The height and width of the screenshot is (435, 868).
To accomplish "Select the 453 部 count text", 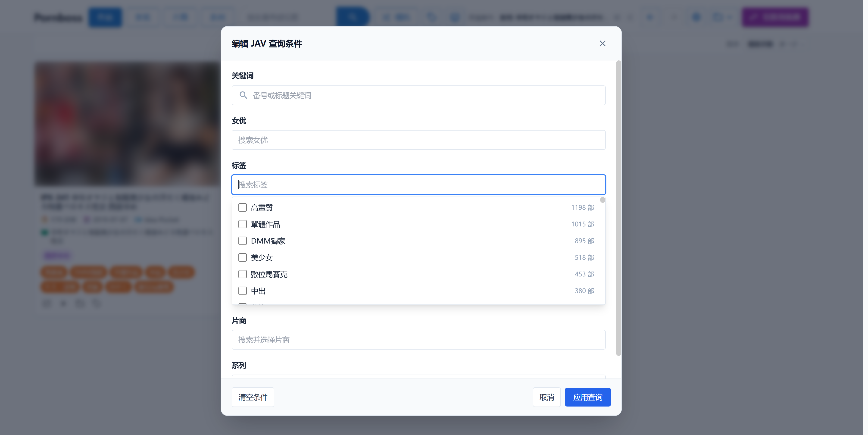I will click(x=584, y=274).
